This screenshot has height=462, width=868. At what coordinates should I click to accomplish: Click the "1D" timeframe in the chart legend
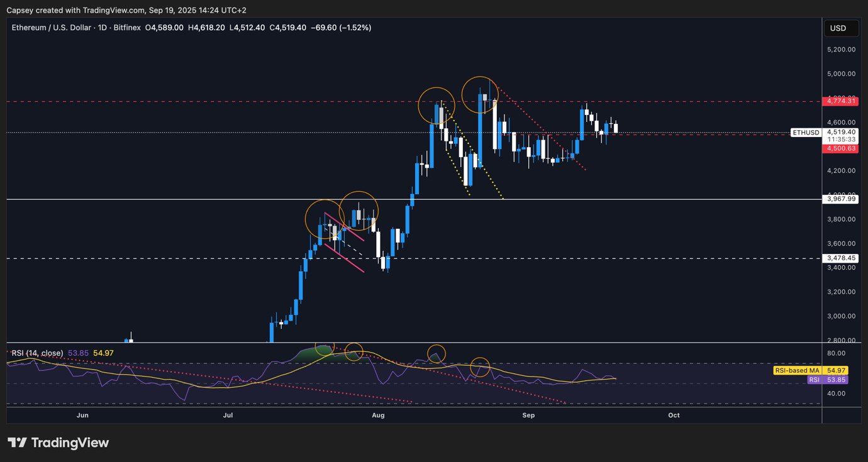pyautogui.click(x=103, y=27)
